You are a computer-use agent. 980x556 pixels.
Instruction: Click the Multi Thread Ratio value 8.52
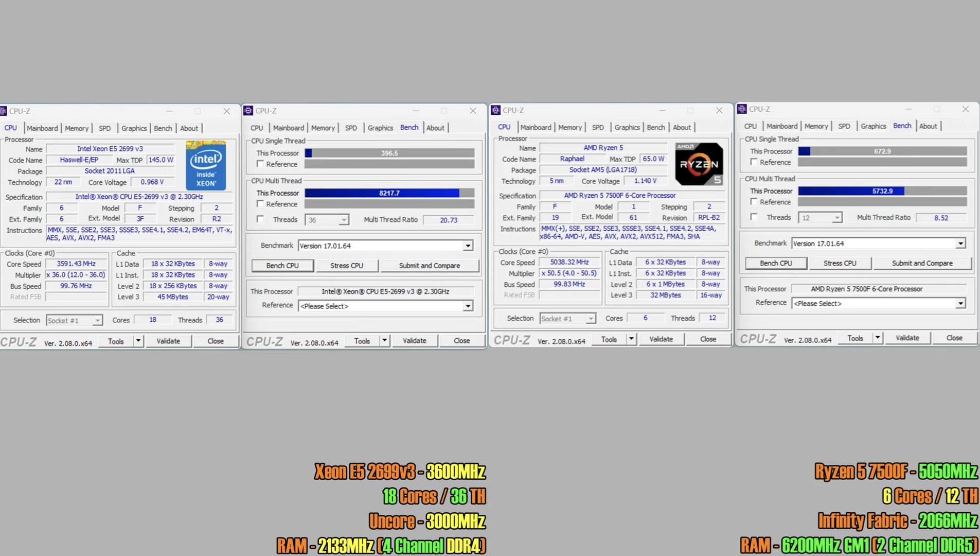[941, 218]
